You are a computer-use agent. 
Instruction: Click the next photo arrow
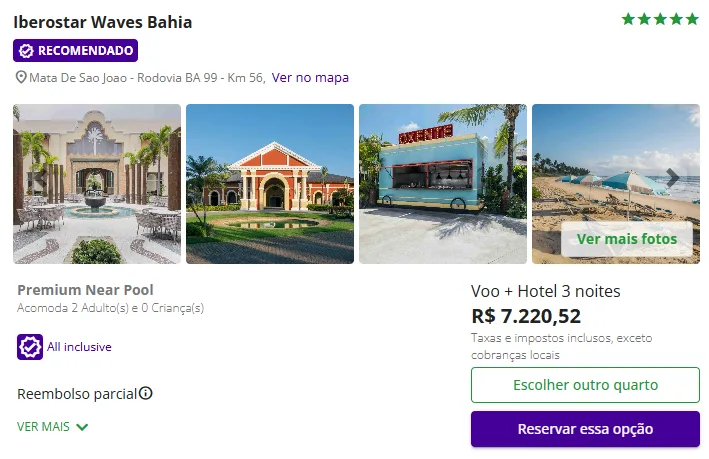(x=673, y=178)
